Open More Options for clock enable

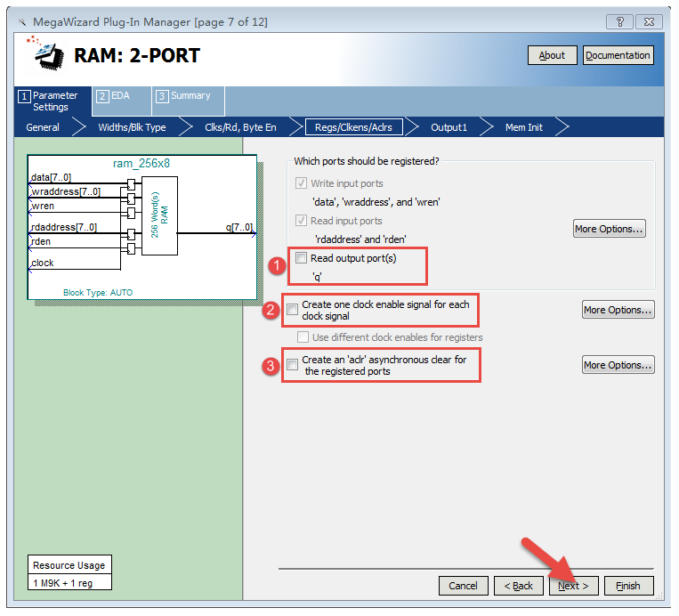[x=618, y=310]
